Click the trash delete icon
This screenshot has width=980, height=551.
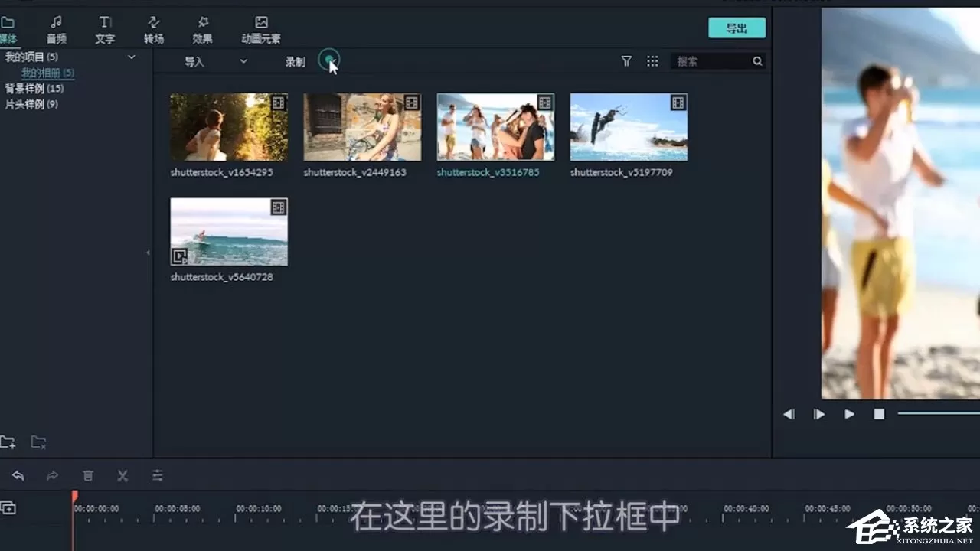(x=88, y=476)
